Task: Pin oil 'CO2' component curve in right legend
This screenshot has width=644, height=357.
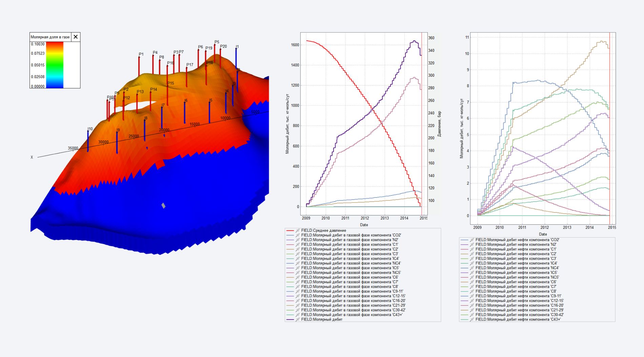Action: [x=471, y=240]
